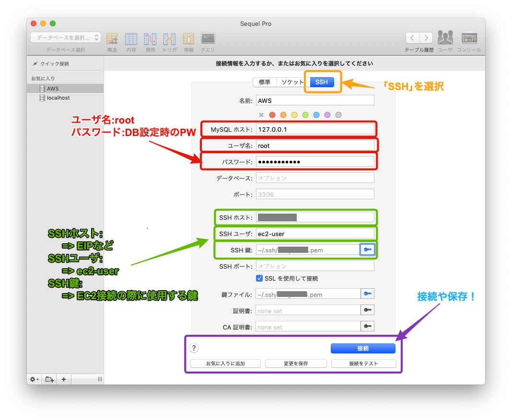Switch to the 標準 connection tab
This screenshot has height=420, width=512.
coord(265,82)
